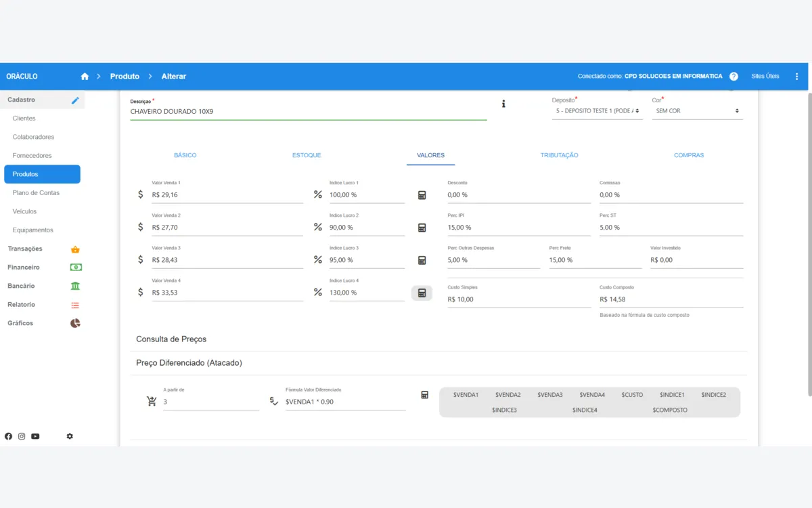Expand the Consulta de Preços section
Screen dimensions: 812x508
tap(171, 339)
